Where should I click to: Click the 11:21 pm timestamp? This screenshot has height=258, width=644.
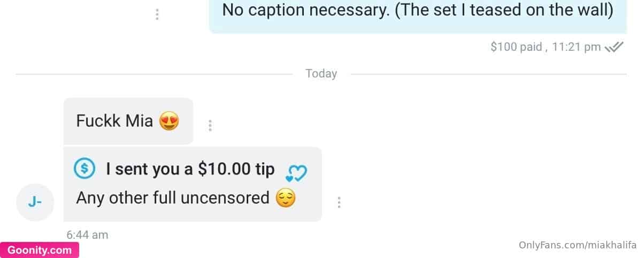pyautogui.click(x=577, y=47)
